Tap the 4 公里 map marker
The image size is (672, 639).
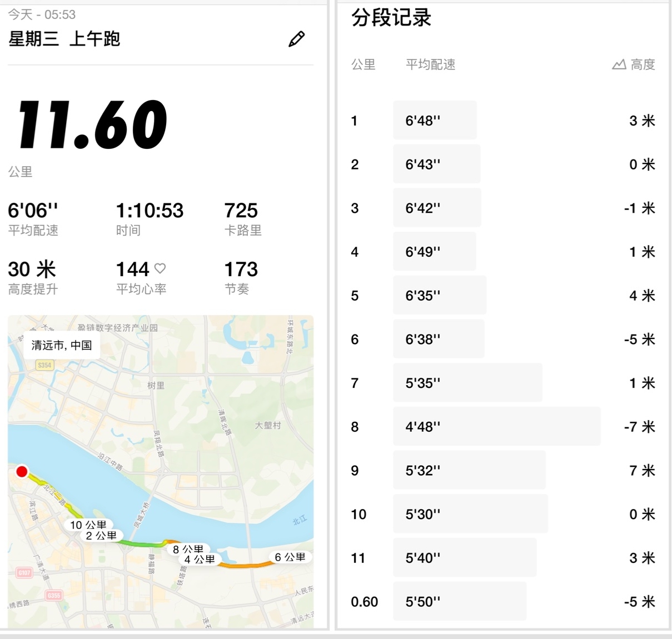point(200,559)
